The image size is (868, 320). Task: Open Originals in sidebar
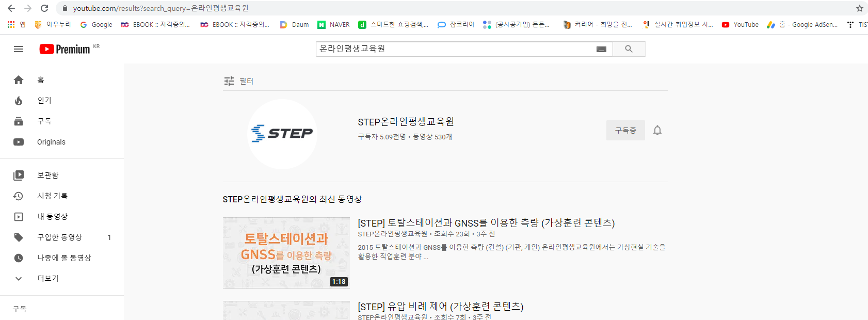tap(62, 142)
